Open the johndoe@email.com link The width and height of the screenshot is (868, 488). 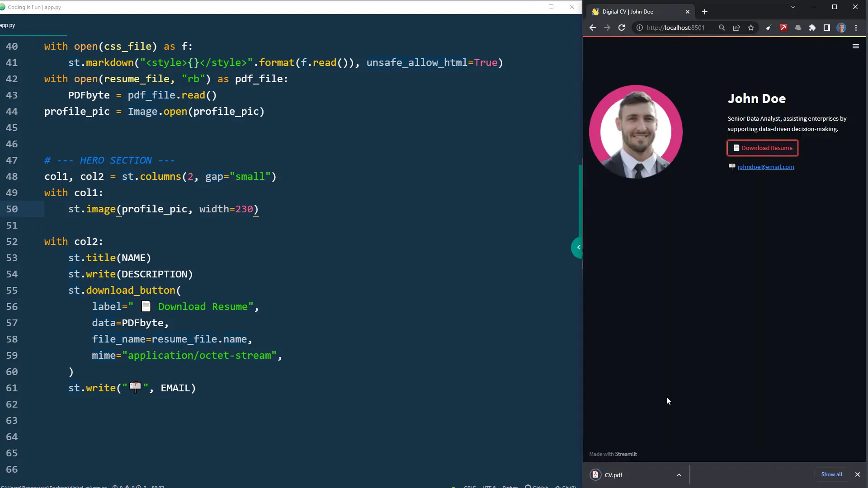click(765, 167)
